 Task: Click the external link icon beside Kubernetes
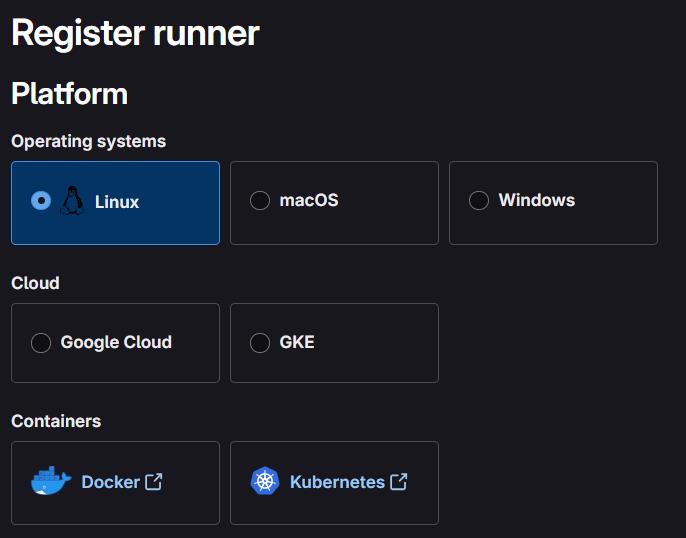(399, 482)
